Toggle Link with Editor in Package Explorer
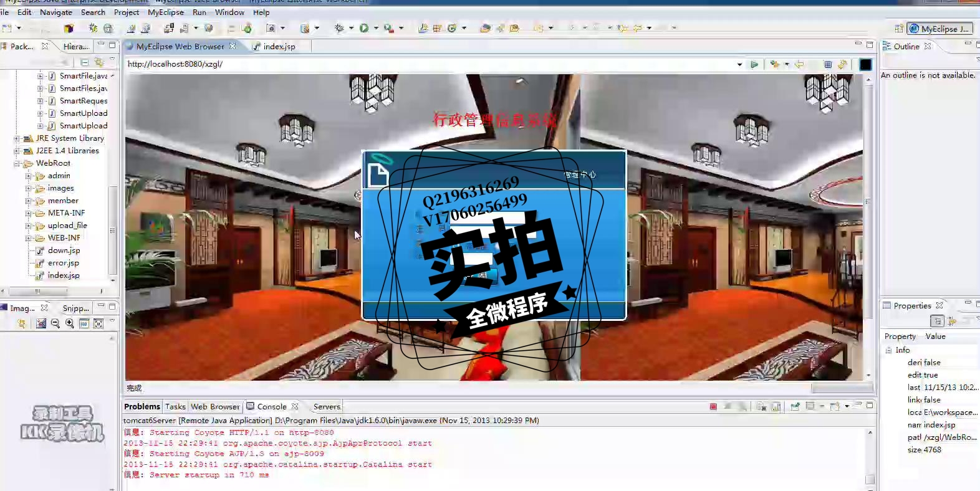Image resolution: width=980 pixels, height=491 pixels. pyautogui.click(x=98, y=62)
